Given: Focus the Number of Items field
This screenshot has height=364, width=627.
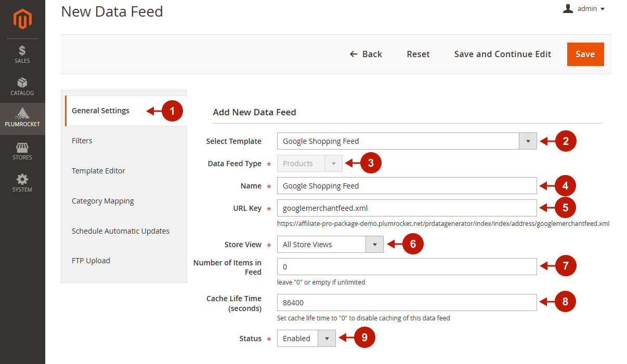Looking at the screenshot, I should click(407, 267).
